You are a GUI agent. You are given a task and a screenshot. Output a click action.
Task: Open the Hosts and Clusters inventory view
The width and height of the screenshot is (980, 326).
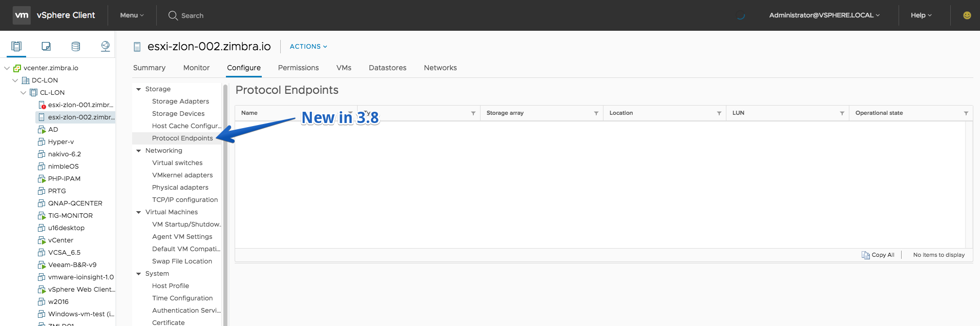tap(16, 47)
